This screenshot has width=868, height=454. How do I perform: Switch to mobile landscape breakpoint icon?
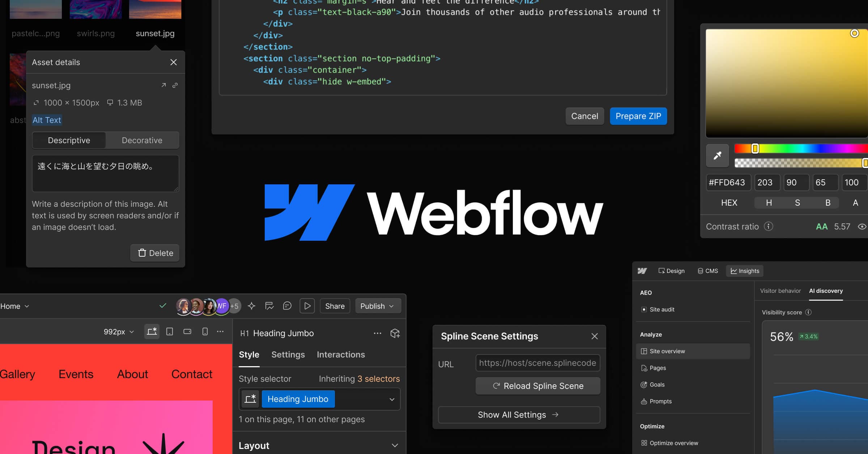(x=187, y=331)
